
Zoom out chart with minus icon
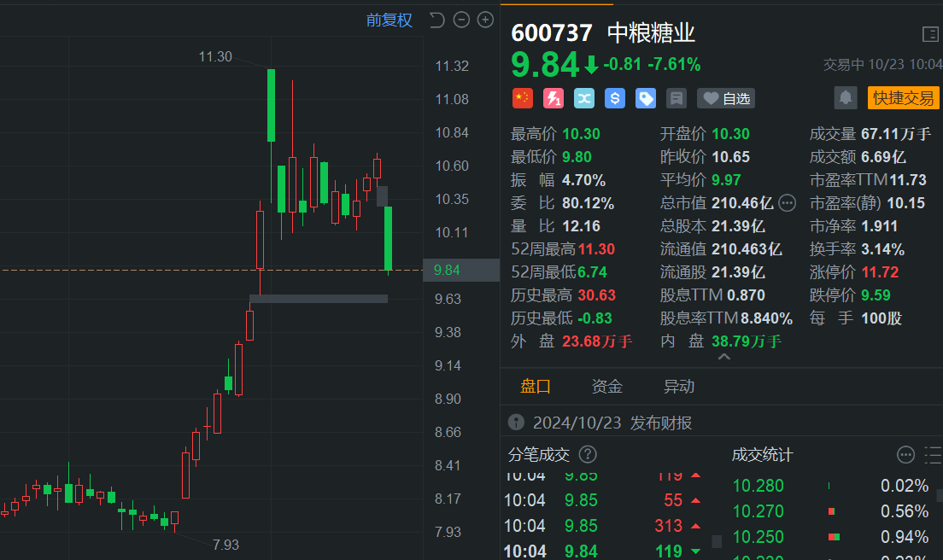click(461, 20)
